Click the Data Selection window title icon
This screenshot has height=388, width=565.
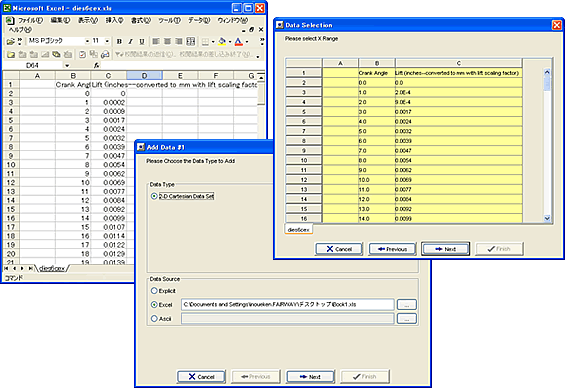pyautogui.click(x=280, y=25)
